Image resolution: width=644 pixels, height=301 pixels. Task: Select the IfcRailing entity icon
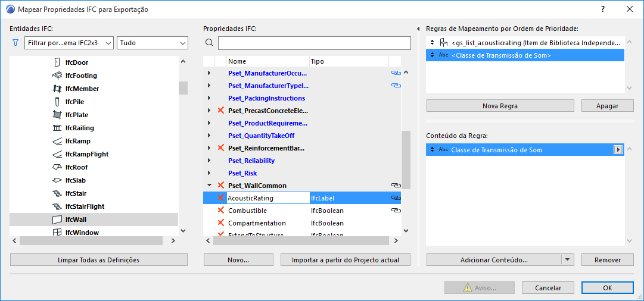(x=57, y=128)
